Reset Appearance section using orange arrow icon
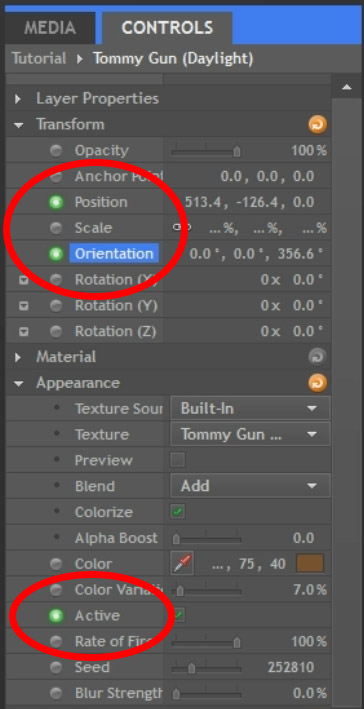Image resolution: width=364 pixels, height=709 pixels. (x=318, y=383)
